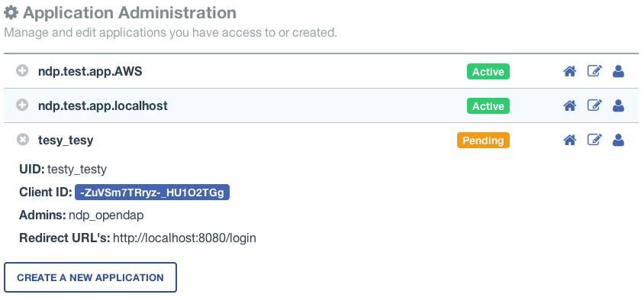Viewport: 644px width, 301px height.
Task: Click the ndp.test.app.localhost application name
Action: click(x=103, y=105)
